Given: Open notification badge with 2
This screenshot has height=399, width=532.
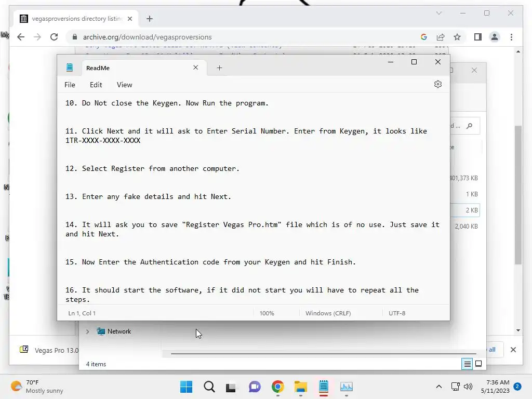Looking at the screenshot, I should (517, 387).
